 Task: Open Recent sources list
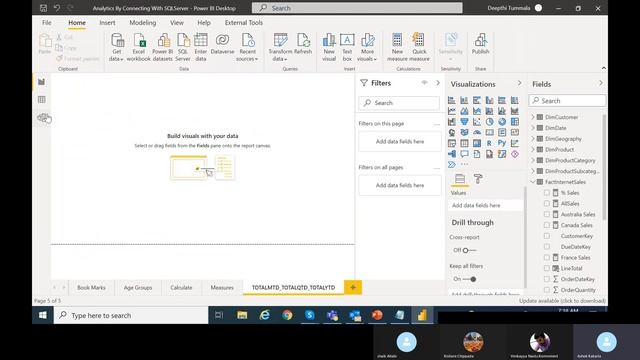(x=247, y=47)
